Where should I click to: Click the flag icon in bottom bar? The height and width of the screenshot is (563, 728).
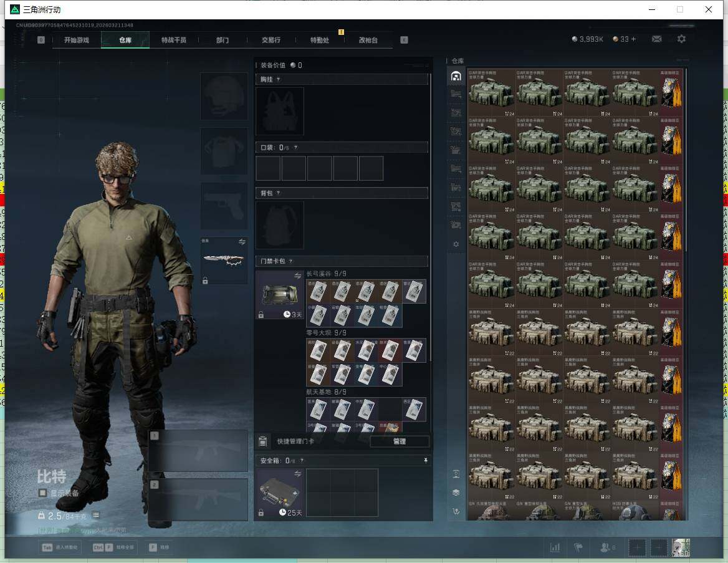(x=578, y=547)
